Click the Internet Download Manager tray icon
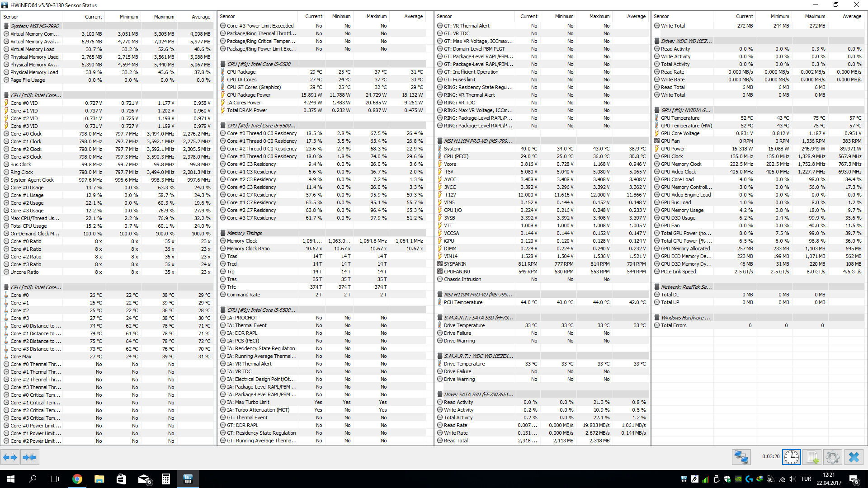This screenshot has width=868, height=488. pos(760,479)
